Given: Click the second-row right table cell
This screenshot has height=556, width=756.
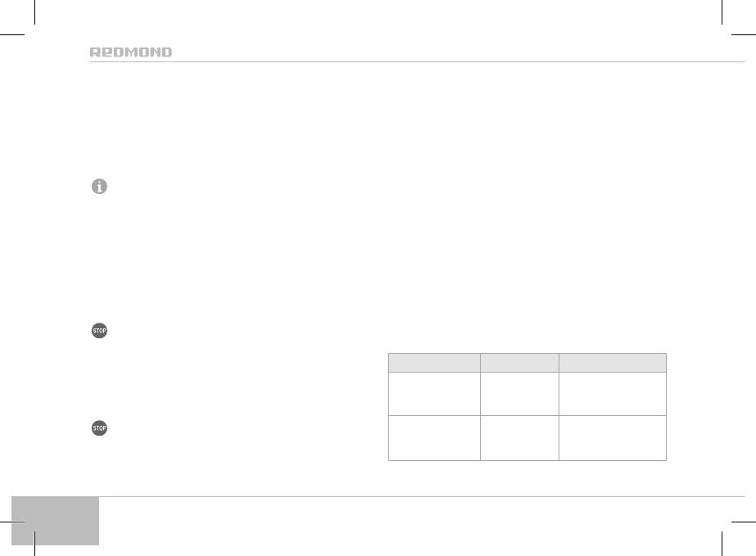Looking at the screenshot, I should pyautogui.click(x=612, y=438).
